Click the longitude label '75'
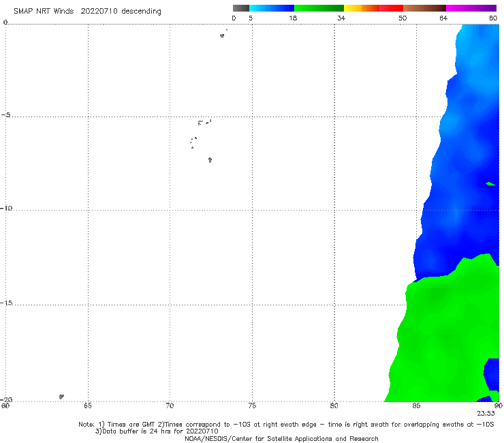This screenshot has height=443, width=504. [x=252, y=406]
